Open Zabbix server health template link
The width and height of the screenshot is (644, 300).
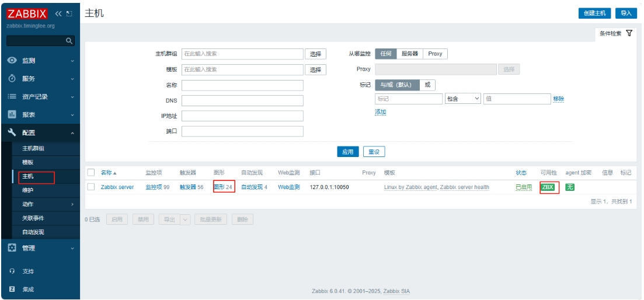tap(465, 187)
